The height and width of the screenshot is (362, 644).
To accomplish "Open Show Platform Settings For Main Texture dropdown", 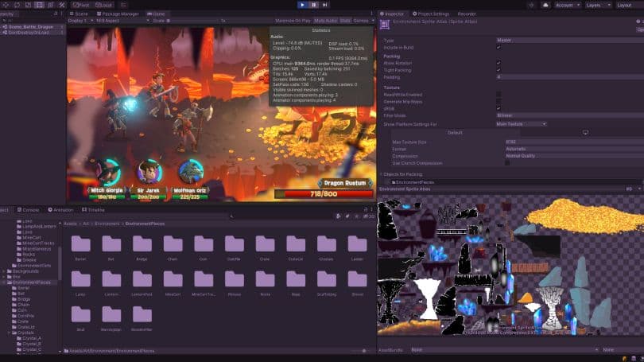I will (522, 124).
